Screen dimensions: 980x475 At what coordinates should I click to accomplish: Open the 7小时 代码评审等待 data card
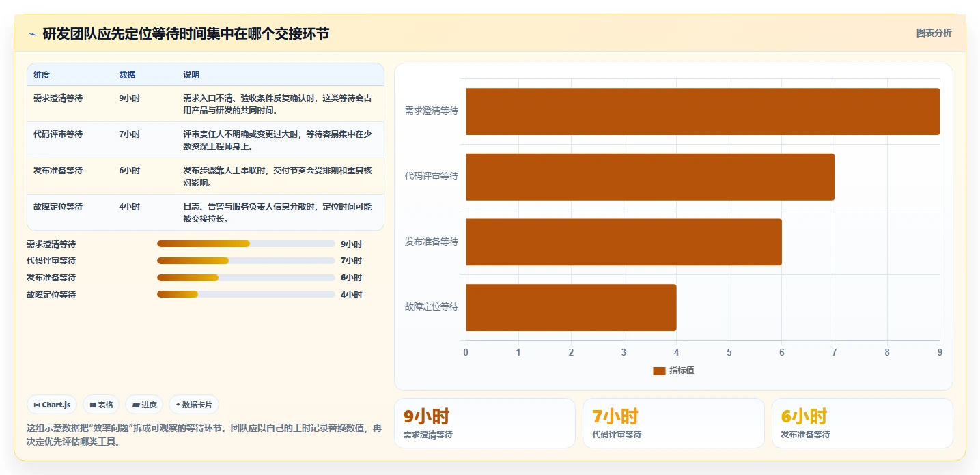[673, 423]
